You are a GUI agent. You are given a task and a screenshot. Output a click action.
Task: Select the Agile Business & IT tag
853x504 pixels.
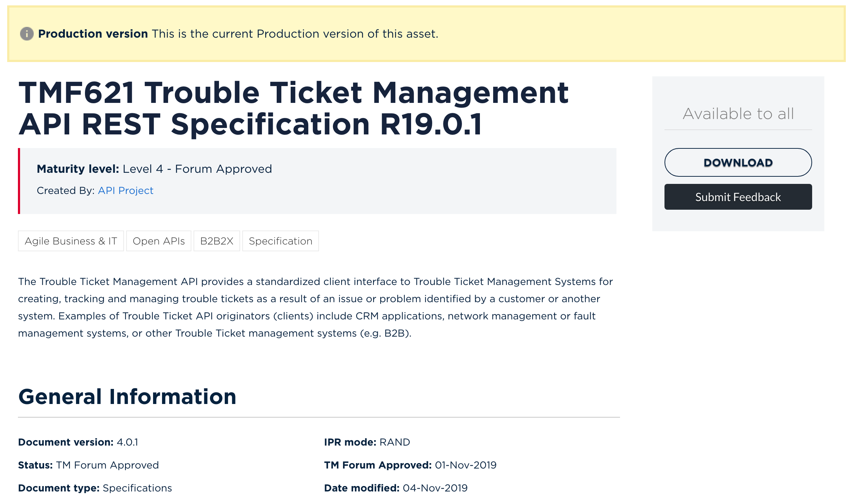click(71, 241)
